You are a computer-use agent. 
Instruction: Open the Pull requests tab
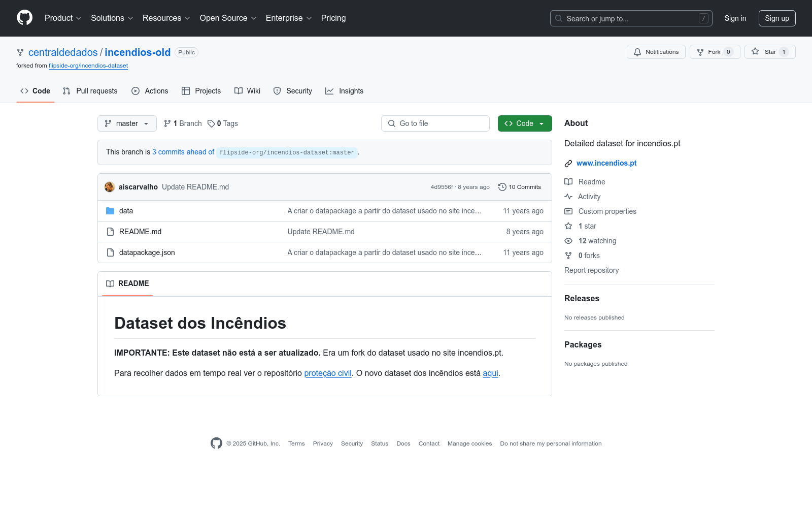coord(90,91)
